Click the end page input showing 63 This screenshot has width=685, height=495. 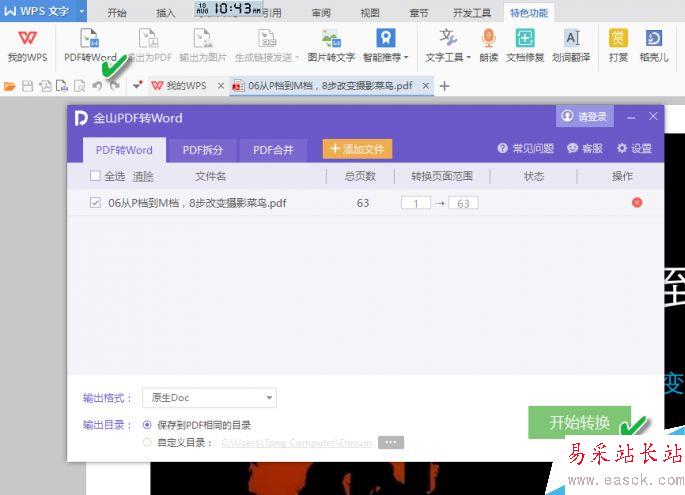(x=463, y=203)
